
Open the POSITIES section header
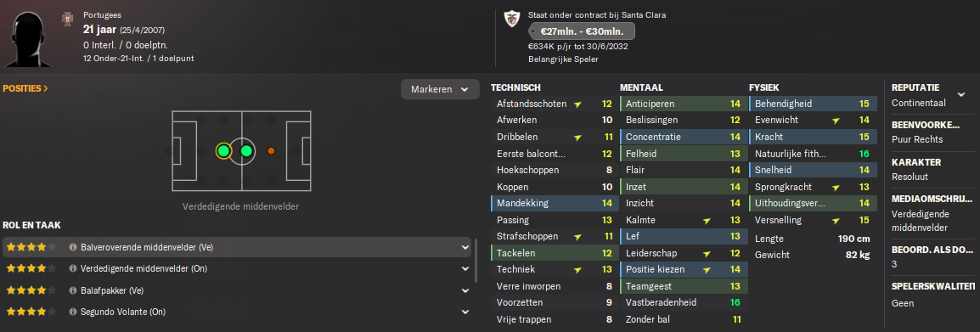click(25, 89)
